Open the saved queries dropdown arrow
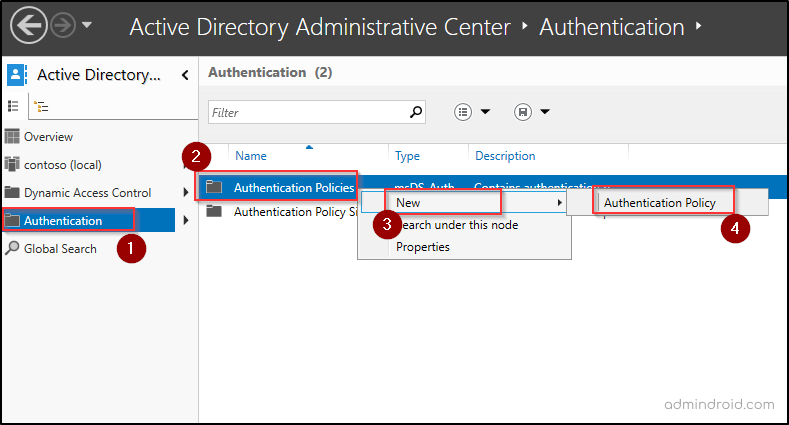The width and height of the screenshot is (789, 425). [x=545, y=112]
